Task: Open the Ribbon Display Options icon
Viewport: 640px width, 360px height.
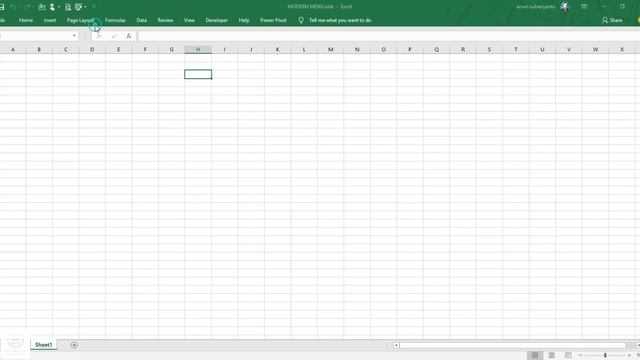Action: click(584, 7)
